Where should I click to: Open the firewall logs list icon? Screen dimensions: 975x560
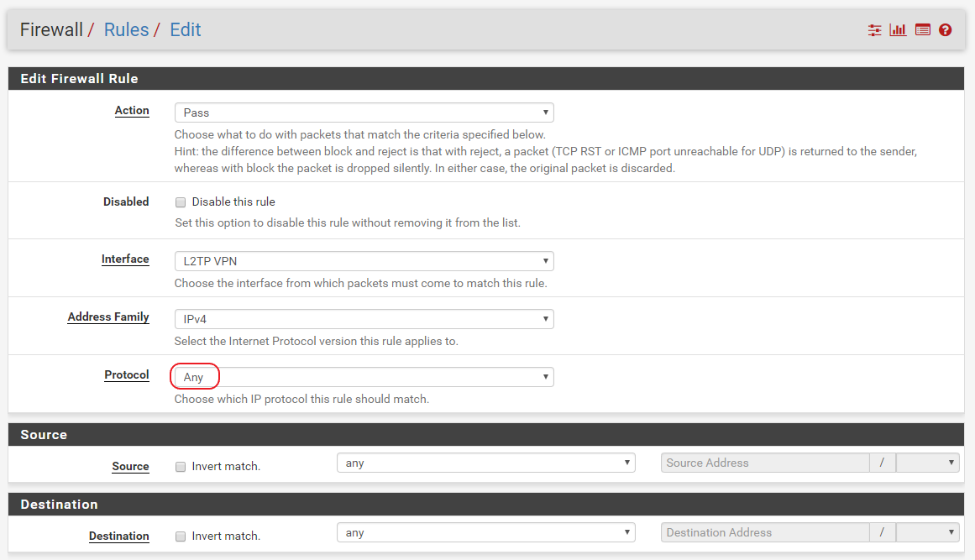(923, 30)
